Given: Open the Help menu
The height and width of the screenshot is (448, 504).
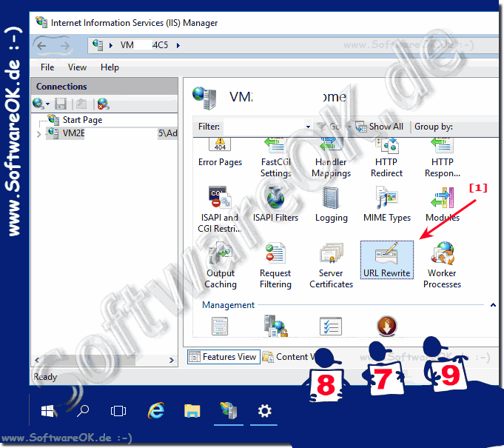Looking at the screenshot, I should pyautogui.click(x=110, y=67).
